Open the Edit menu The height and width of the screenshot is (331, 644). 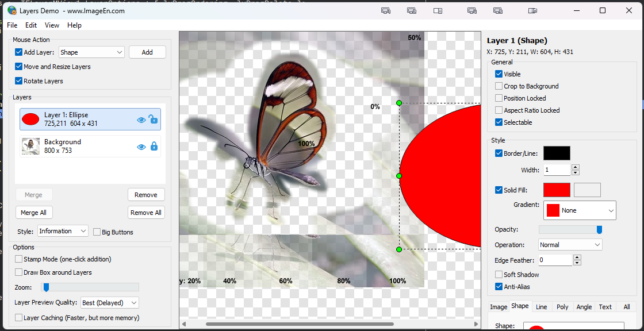tap(31, 25)
